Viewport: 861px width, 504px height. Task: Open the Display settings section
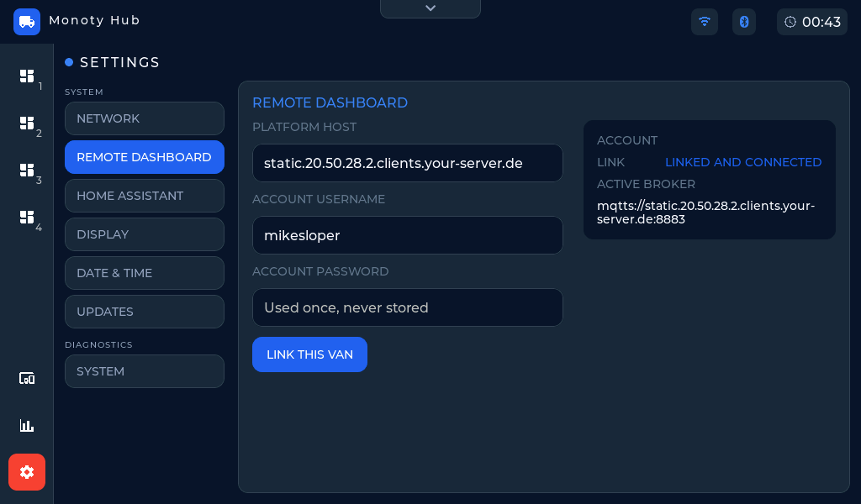[145, 234]
